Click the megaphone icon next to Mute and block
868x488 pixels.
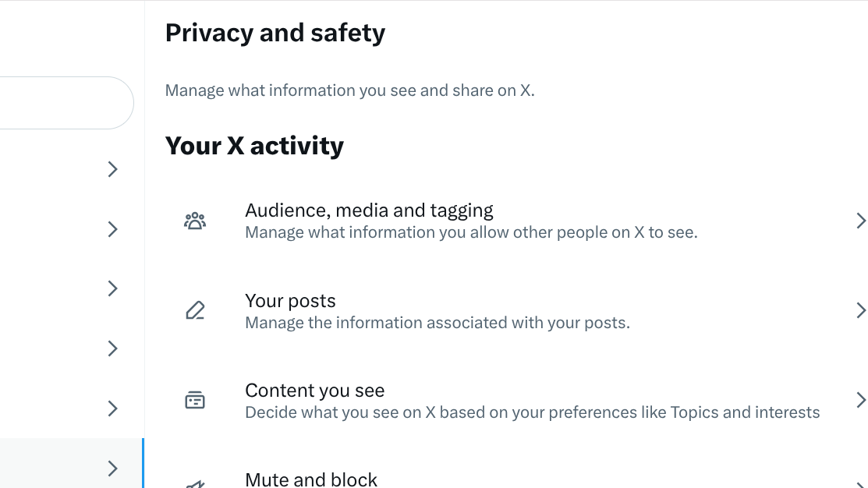[x=195, y=483]
